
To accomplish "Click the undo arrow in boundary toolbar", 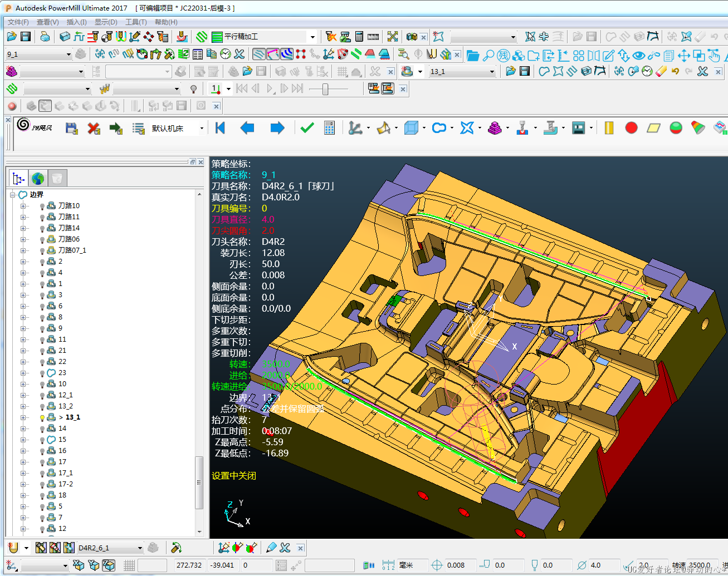I will pos(675,71).
